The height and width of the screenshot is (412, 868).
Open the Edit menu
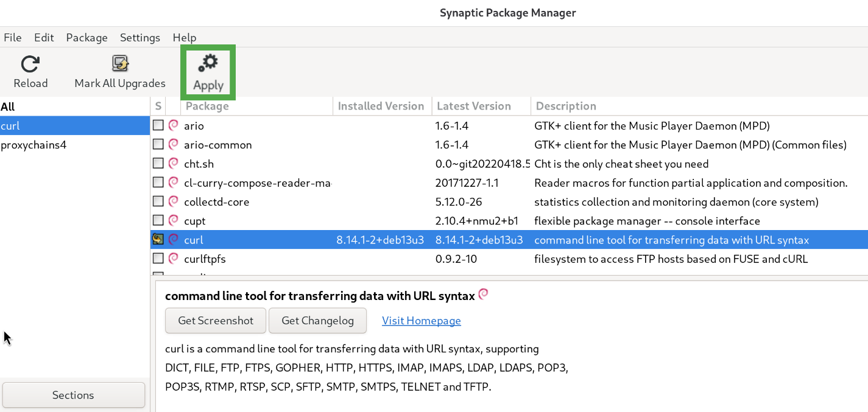click(x=44, y=37)
